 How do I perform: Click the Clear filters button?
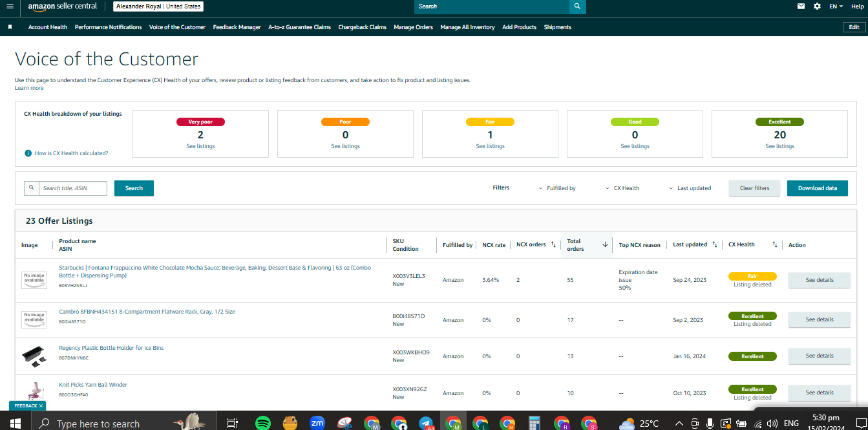[x=754, y=188]
